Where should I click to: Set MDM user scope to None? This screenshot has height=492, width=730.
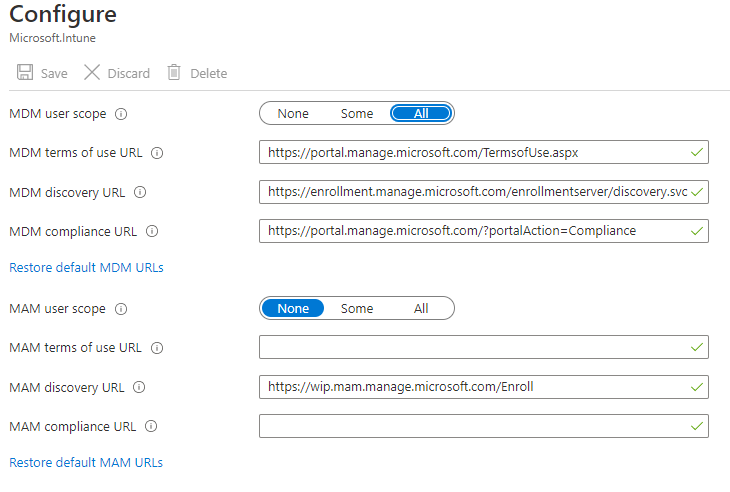pos(293,114)
